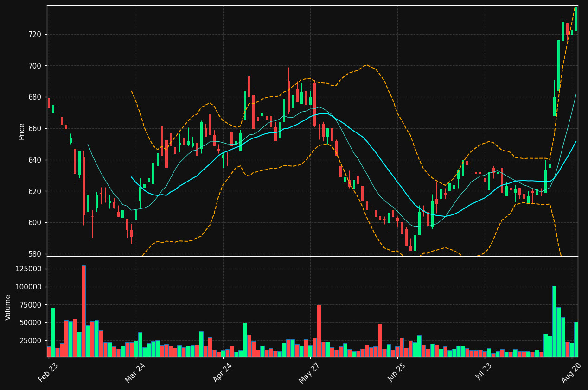Click the 640 price axis value
The image size is (588, 390).
coord(35,160)
